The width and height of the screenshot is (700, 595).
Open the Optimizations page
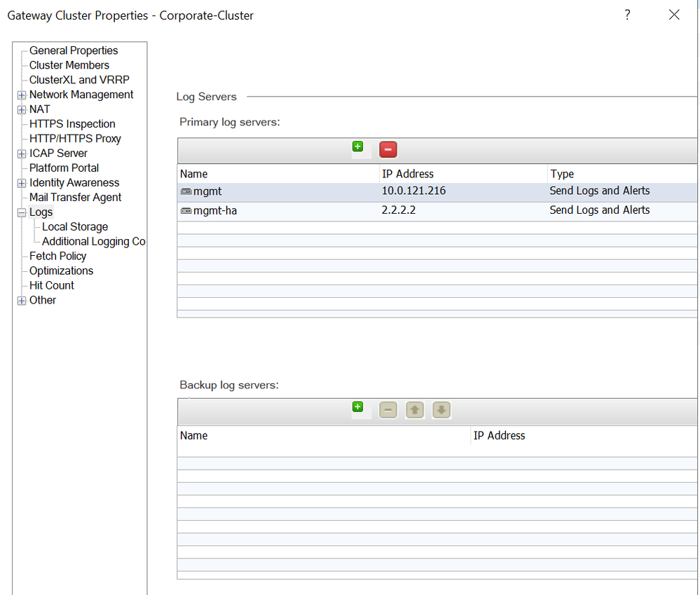click(x=62, y=271)
